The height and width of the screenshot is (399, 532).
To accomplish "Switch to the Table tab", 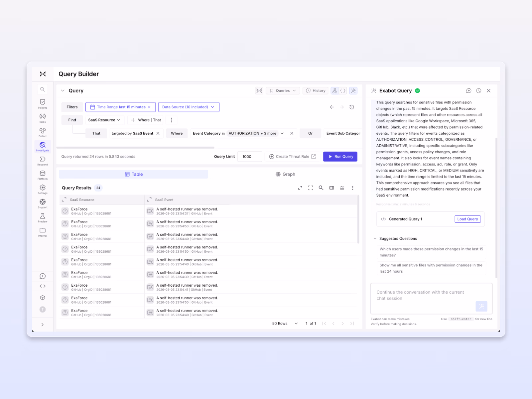I will coord(133,174).
